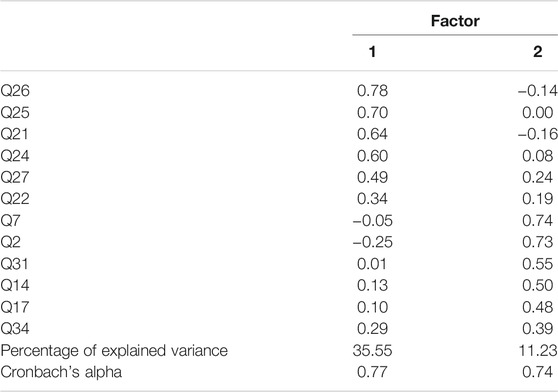Select the 0.60 value in row Q24
Image resolution: width=558 pixels, height=392 pixels.
coord(372,156)
